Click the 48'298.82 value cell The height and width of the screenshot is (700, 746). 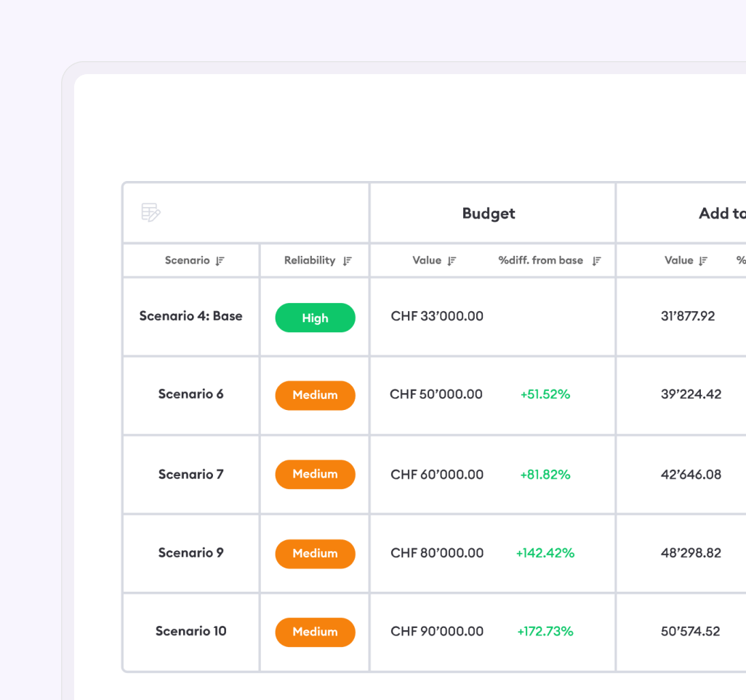pos(690,553)
